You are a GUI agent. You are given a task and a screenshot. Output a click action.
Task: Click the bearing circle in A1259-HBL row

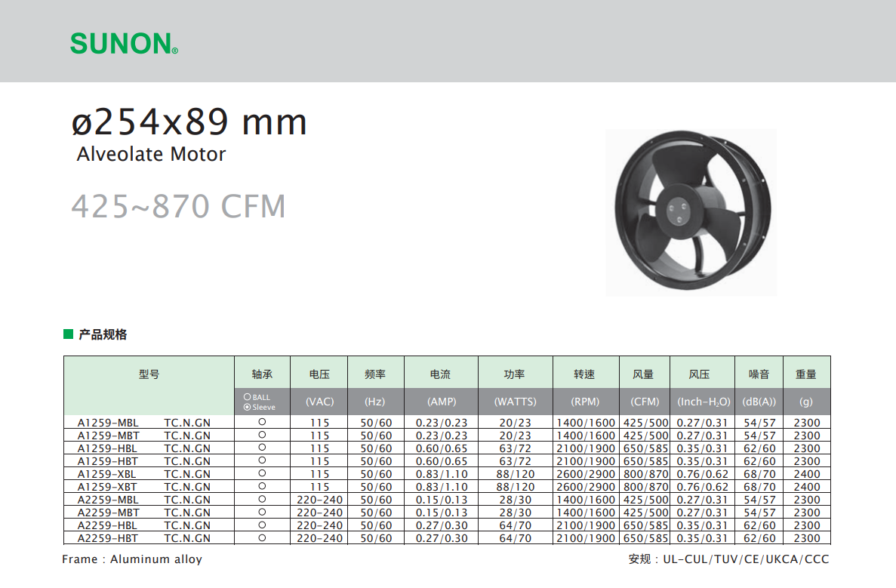262,448
